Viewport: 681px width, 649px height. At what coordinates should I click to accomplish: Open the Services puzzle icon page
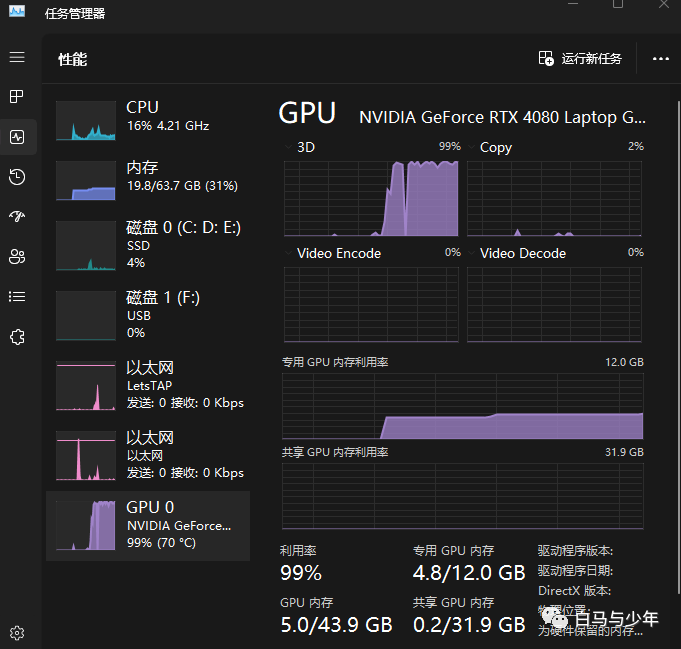pyautogui.click(x=17, y=337)
